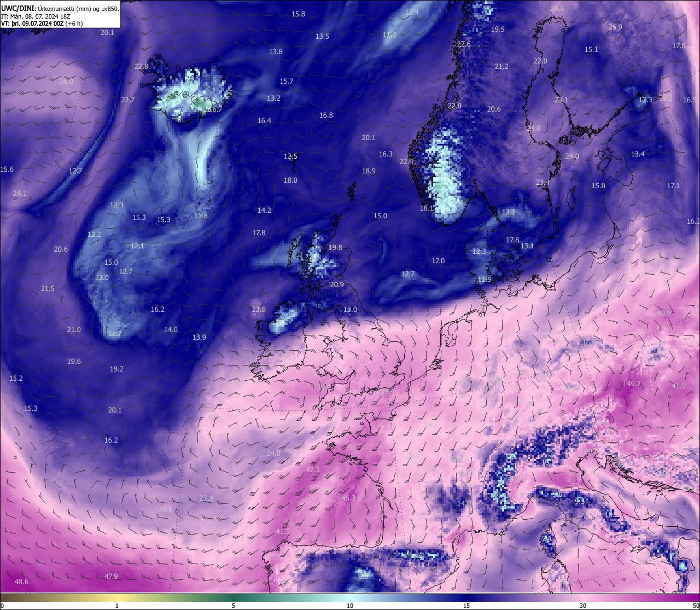Screen dimensions: 700x610
Task: Click the 10 tick on the color scale
Action: pyautogui.click(x=350, y=606)
